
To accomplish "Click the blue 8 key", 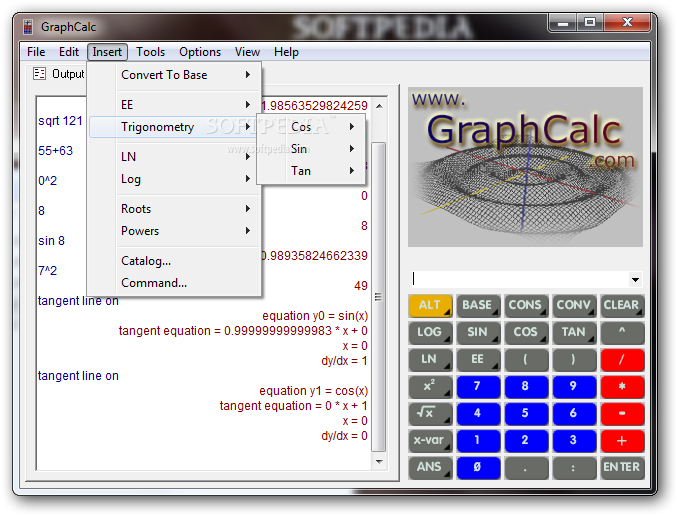I will [526, 387].
